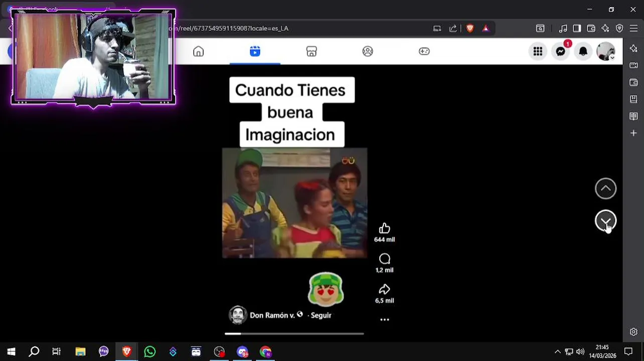
Task: Open Messenger with one new notification
Action: click(561, 51)
